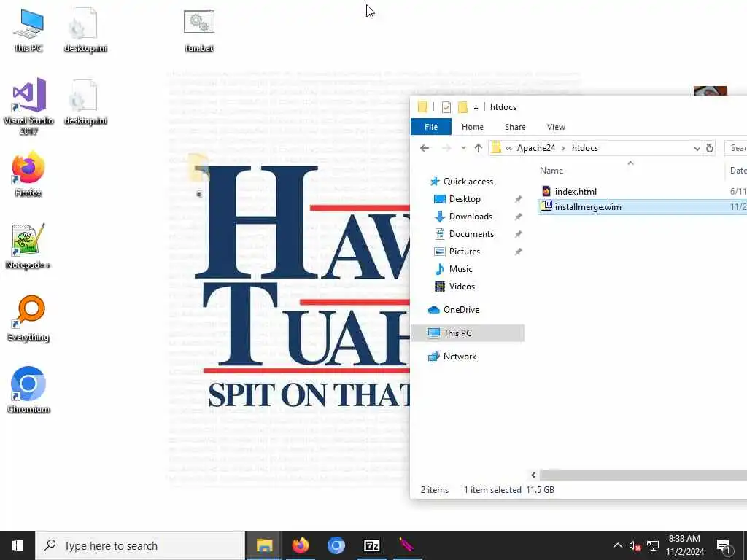747x560 pixels.
Task: Open the pink feather app on taskbar
Action: coord(406,545)
